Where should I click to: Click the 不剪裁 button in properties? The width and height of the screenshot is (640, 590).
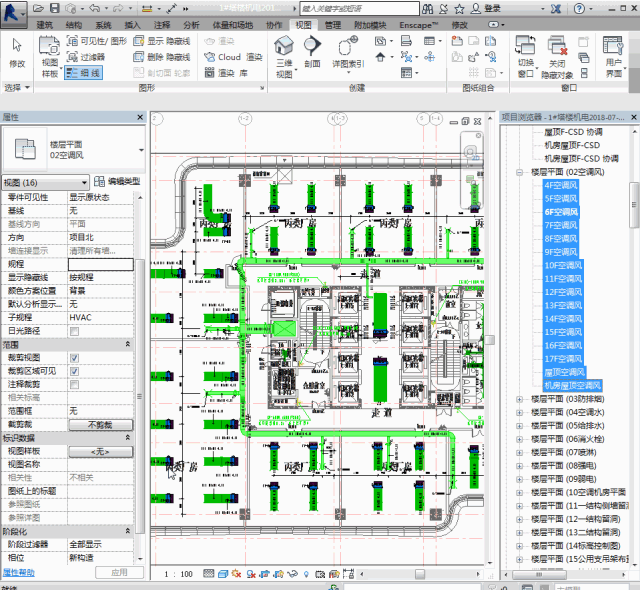[100, 424]
